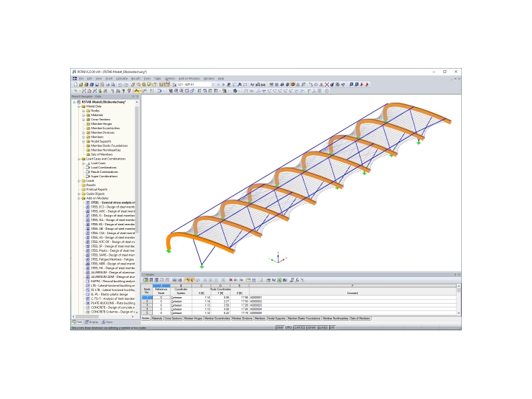
Task: Switch to the Nodal Supports table tab
Action: click(276, 318)
